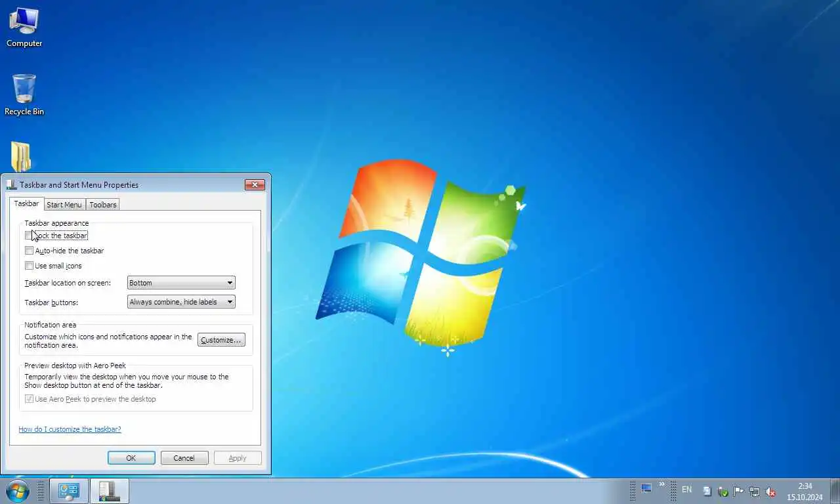The height and width of the screenshot is (504, 840).
Task: Open the clock showing 2:34
Action: tap(805, 486)
